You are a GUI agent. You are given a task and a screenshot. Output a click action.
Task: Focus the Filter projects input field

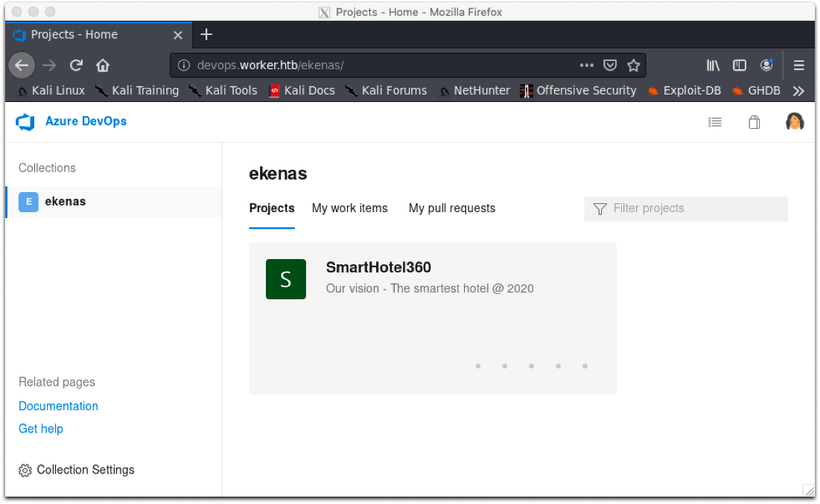point(686,209)
